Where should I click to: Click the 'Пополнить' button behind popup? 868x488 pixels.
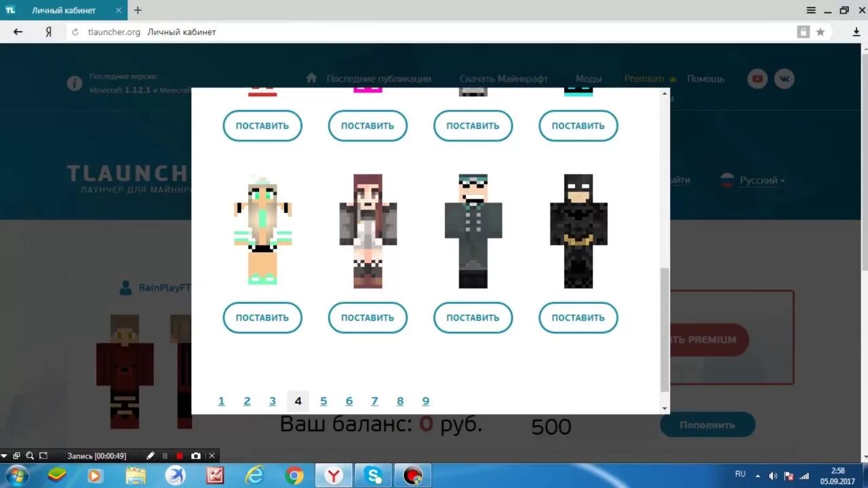pyautogui.click(x=707, y=425)
